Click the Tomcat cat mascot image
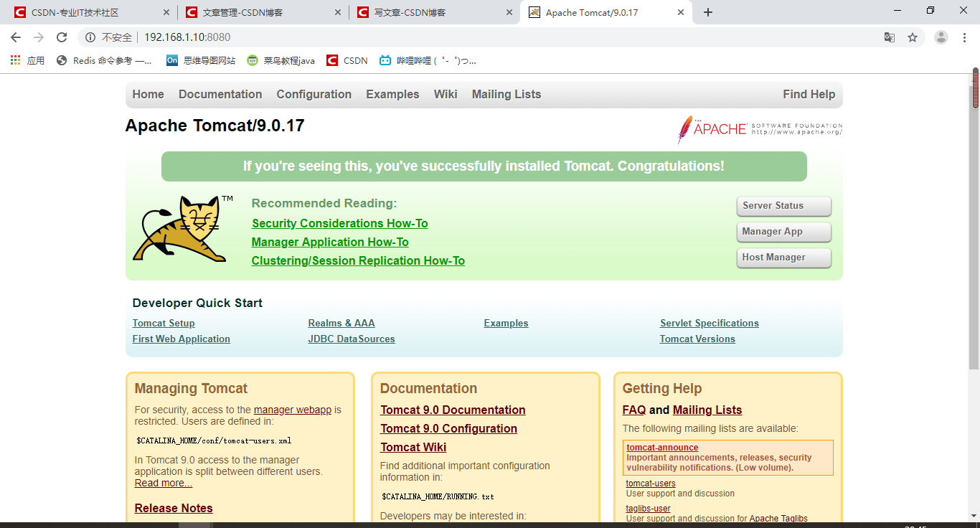 183,229
